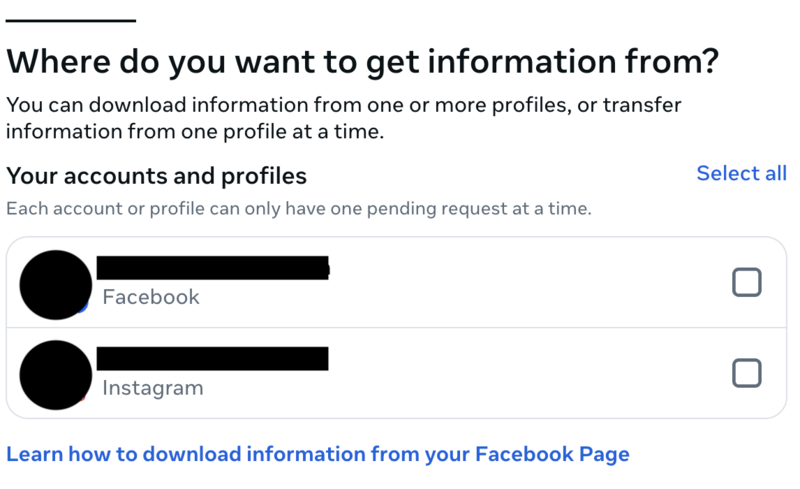Tick the Facebook account checkbox
800x489 pixels.
click(746, 283)
